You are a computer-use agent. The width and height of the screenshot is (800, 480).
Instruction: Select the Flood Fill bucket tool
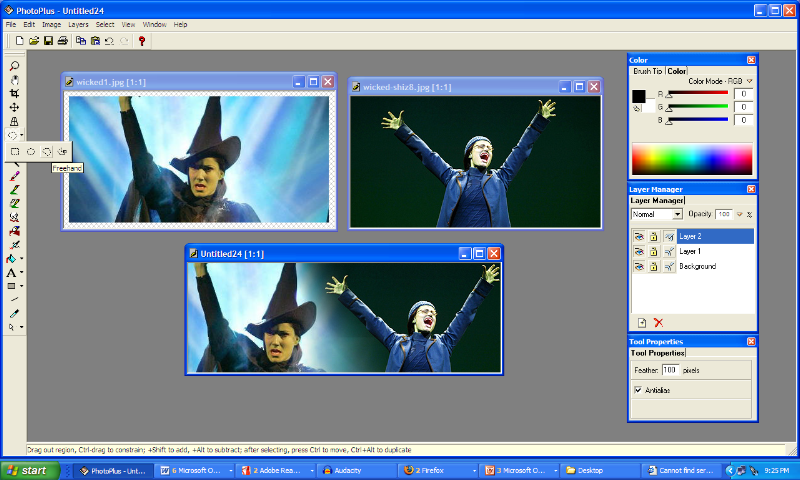click(11, 259)
